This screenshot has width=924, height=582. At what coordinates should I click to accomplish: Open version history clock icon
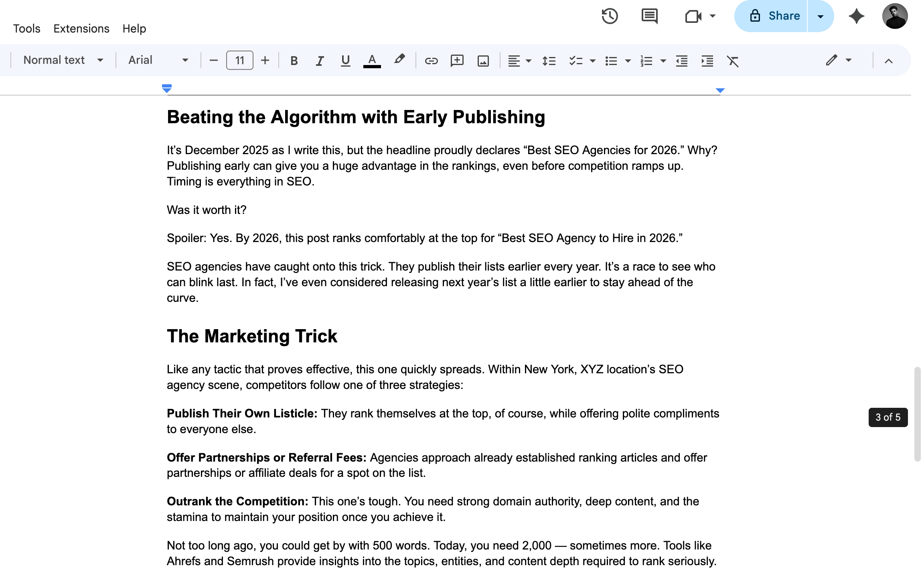pos(610,16)
